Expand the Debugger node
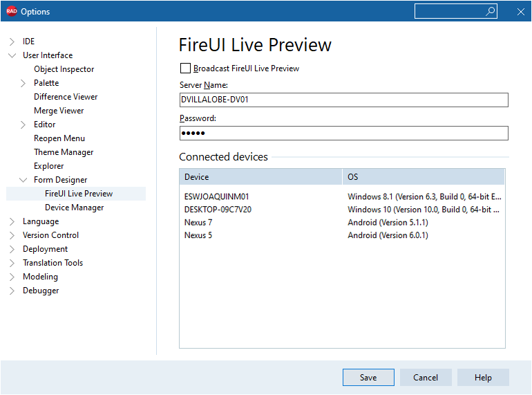The image size is (532, 395). click(12, 291)
